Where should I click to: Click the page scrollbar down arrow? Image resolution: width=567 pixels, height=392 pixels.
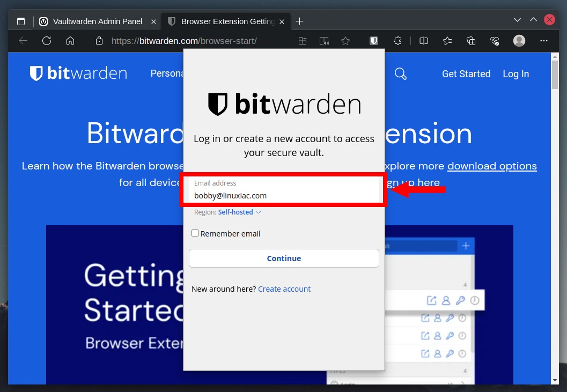point(555,380)
